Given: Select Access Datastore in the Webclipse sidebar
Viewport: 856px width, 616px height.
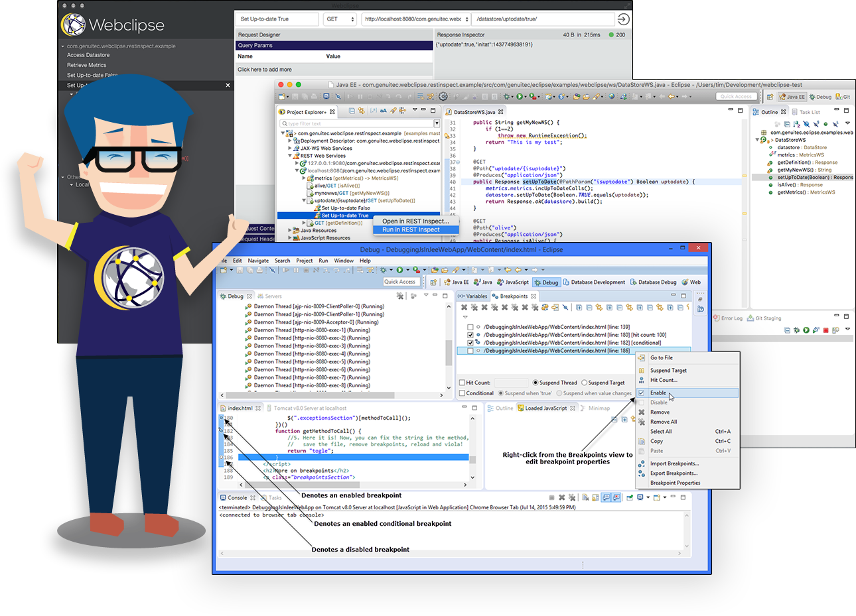Looking at the screenshot, I should tap(88, 55).
